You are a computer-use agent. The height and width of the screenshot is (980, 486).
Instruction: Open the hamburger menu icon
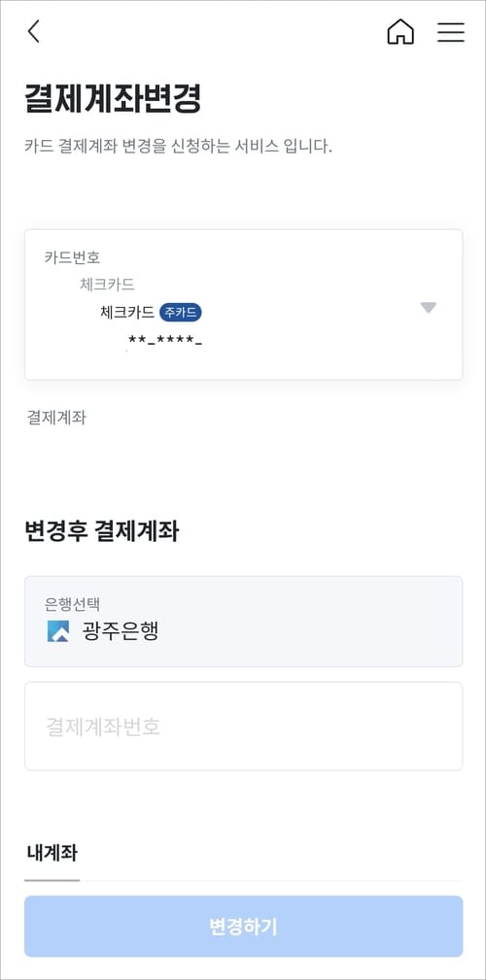[450, 32]
